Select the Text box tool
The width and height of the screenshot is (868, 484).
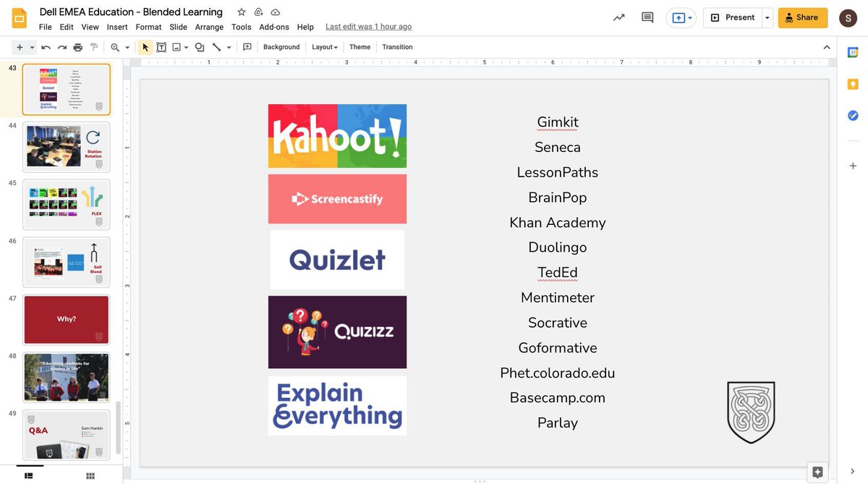(161, 47)
